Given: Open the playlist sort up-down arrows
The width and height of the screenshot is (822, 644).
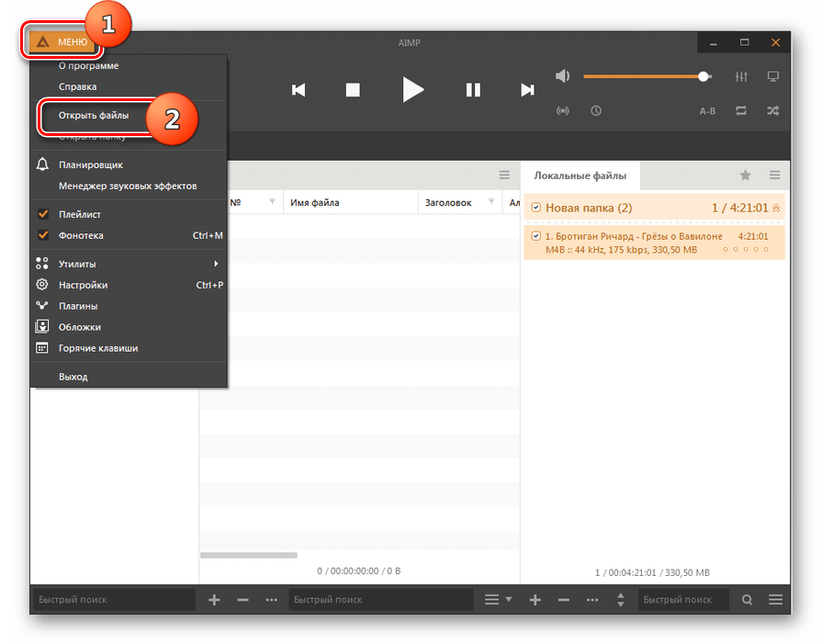Looking at the screenshot, I should pyautogui.click(x=621, y=599).
